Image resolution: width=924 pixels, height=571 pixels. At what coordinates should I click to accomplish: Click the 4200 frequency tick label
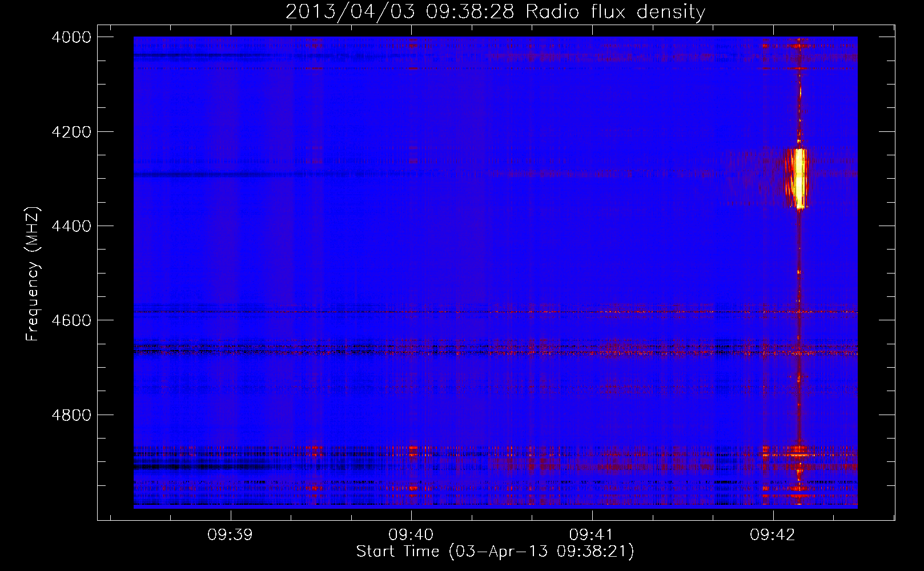click(x=71, y=132)
